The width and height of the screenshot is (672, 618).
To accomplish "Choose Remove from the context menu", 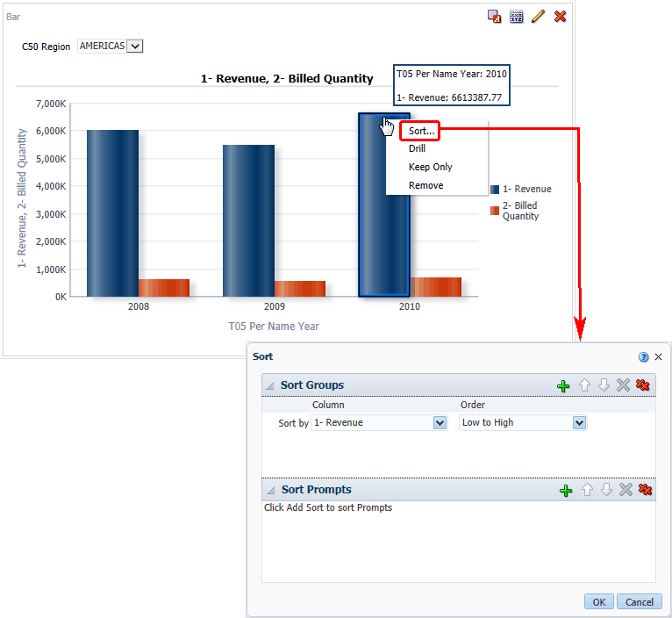I will [x=426, y=185].
